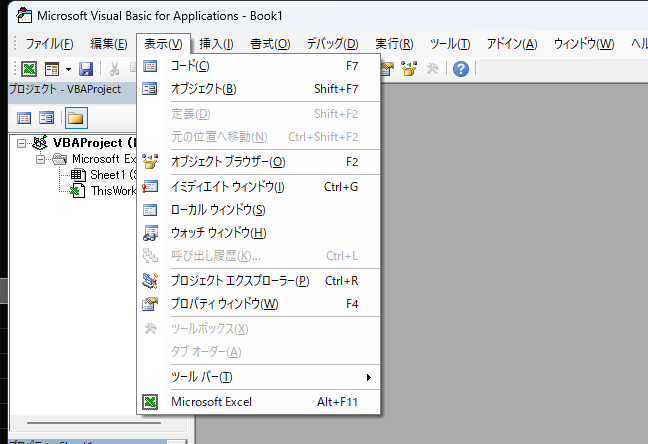Click the Project Explorer icon in the menu
Viewport: 648px width, 444px height.
coord(150,281)
